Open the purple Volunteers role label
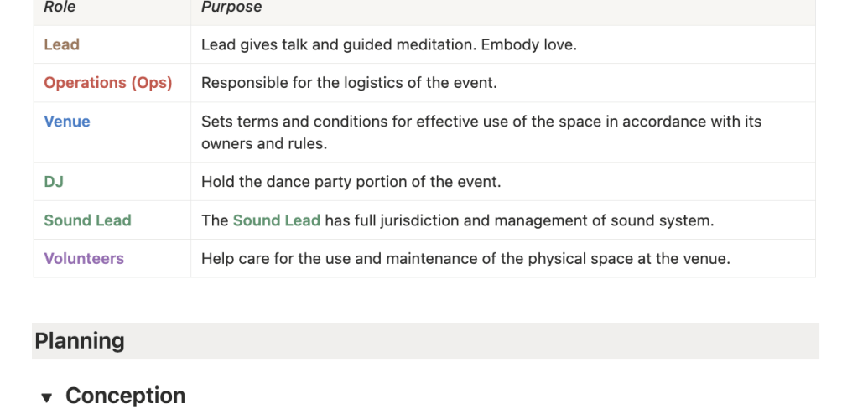 84,259
